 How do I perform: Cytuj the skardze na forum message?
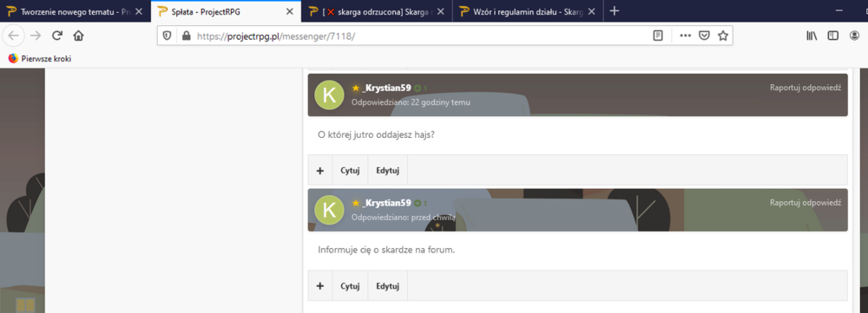(x=350, y=286)
